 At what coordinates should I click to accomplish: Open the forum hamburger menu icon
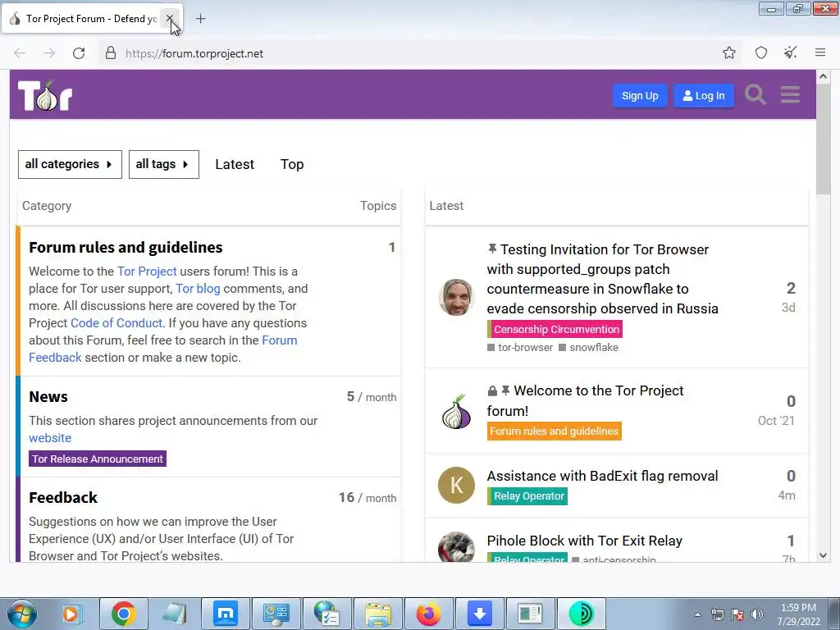[790, 95]
